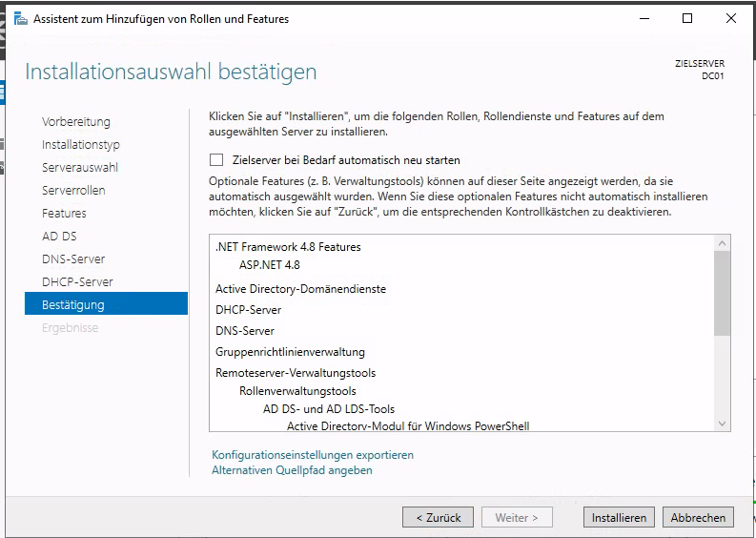Click the wizard icon in title bar

tap(20, 18)
